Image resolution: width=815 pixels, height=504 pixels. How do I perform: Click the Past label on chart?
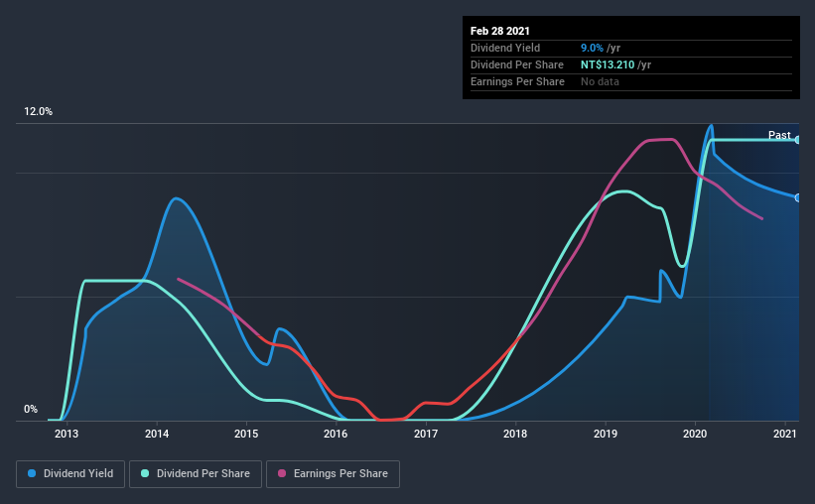tap(779, 135)
